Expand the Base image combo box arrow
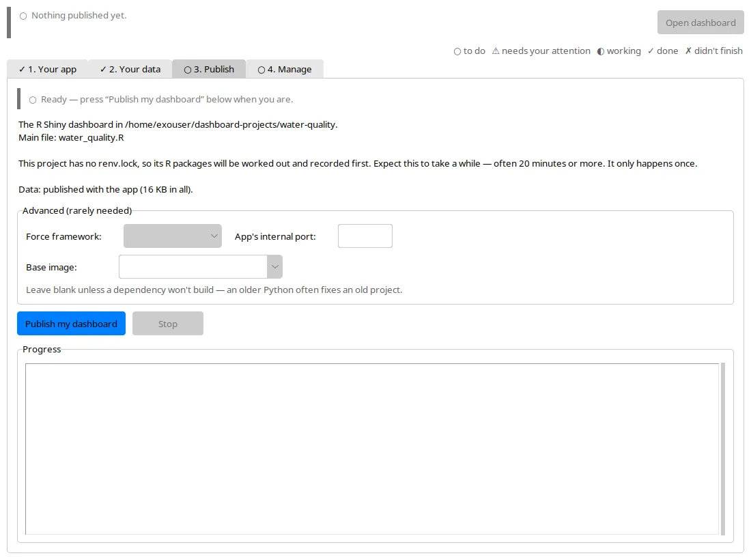 275,267
